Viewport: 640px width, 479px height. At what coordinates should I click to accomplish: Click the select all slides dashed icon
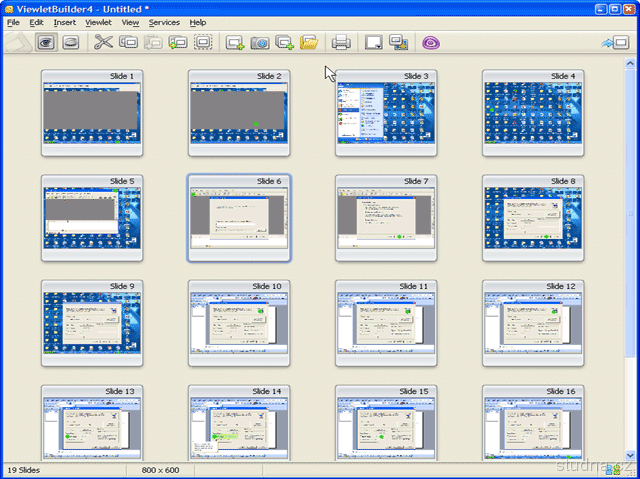pos(203,42)
